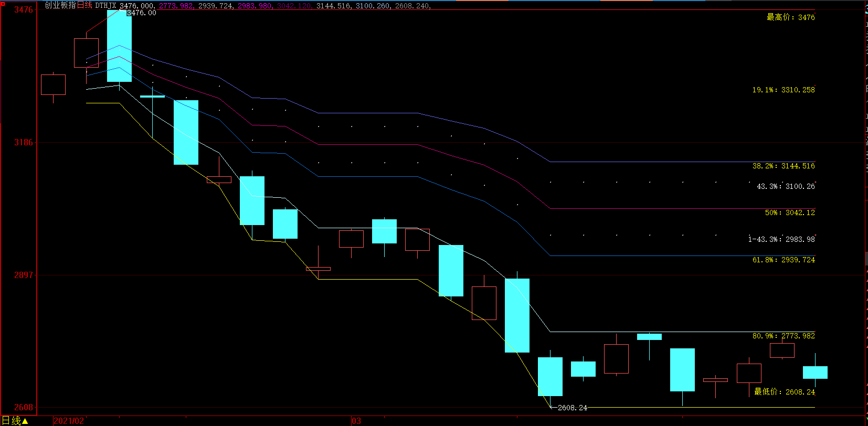Click the 最低价: 2608.24 annotation

pyautogui.click(x=785, y=392)
